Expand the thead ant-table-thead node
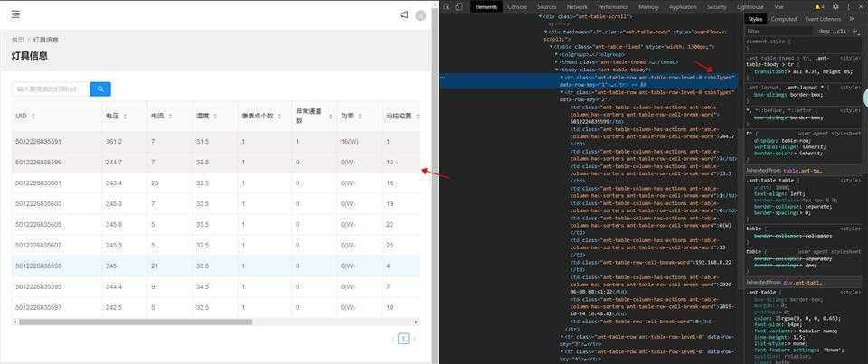Screen dimensions: 868x364 click(557, 62)
